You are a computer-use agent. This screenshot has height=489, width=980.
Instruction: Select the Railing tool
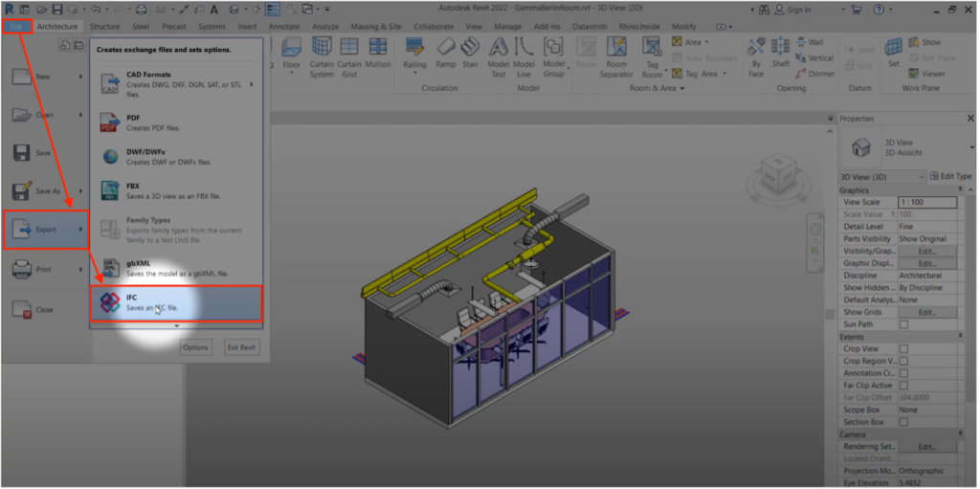pos(414,56)
